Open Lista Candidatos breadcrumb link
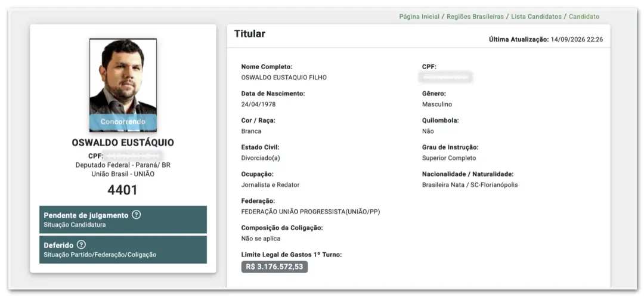 (537, 17)
